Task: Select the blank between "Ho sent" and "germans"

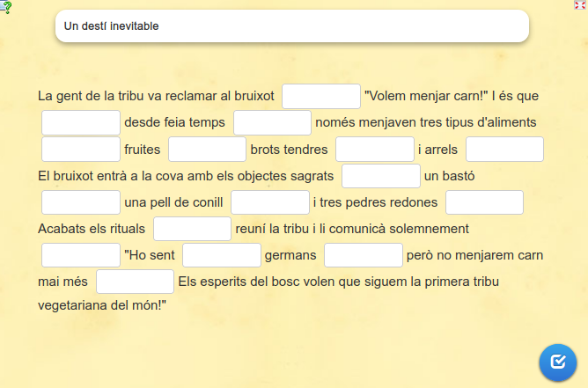Action: [x=222, y=255]
